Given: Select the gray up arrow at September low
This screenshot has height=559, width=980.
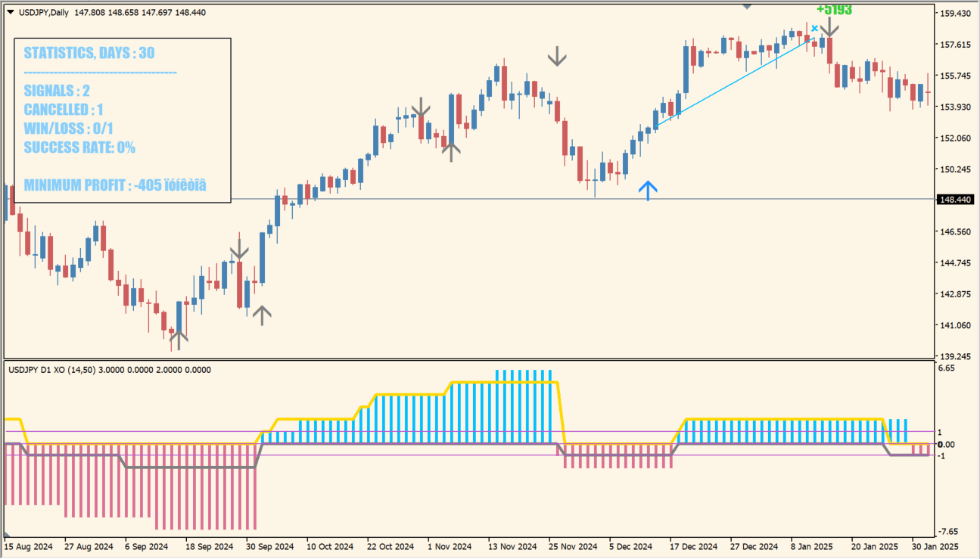Looking at the screenshot, I should pos(178,340).
